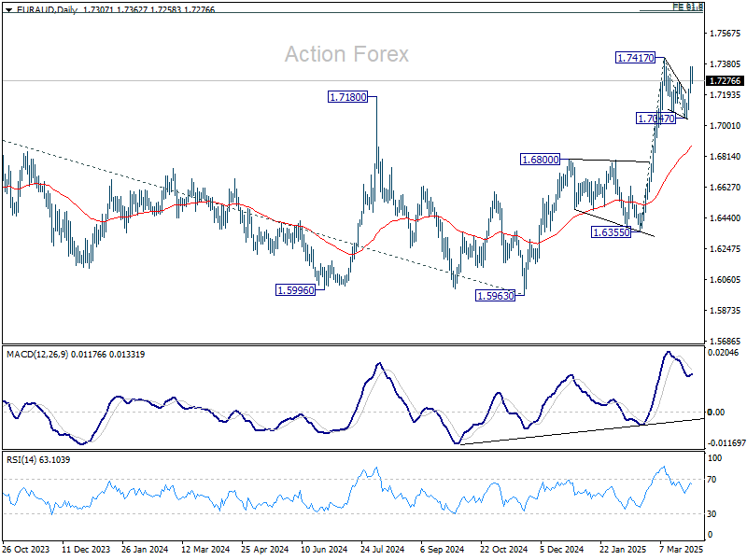Click the 1.59630 low price label

[496, 296]
